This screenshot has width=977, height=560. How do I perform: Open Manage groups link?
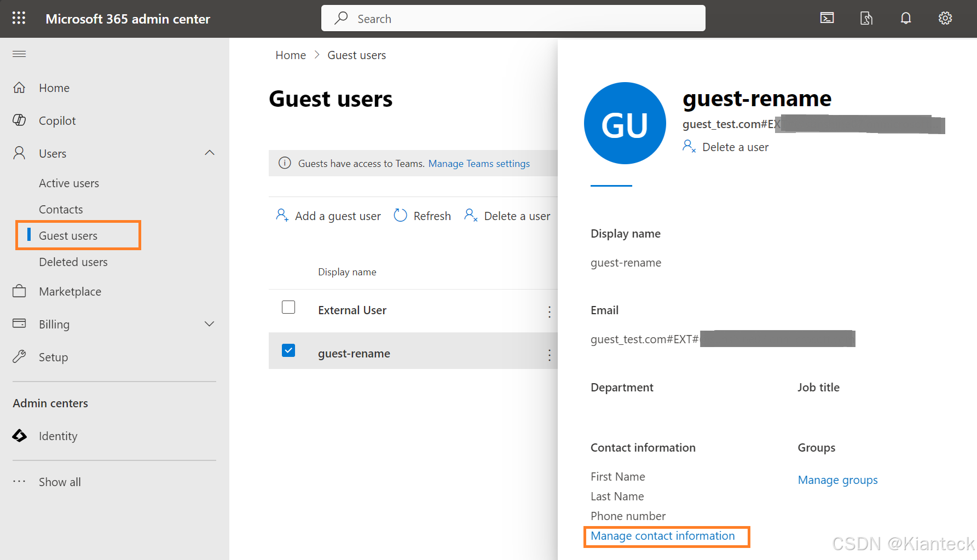click(x=837, y=480)
